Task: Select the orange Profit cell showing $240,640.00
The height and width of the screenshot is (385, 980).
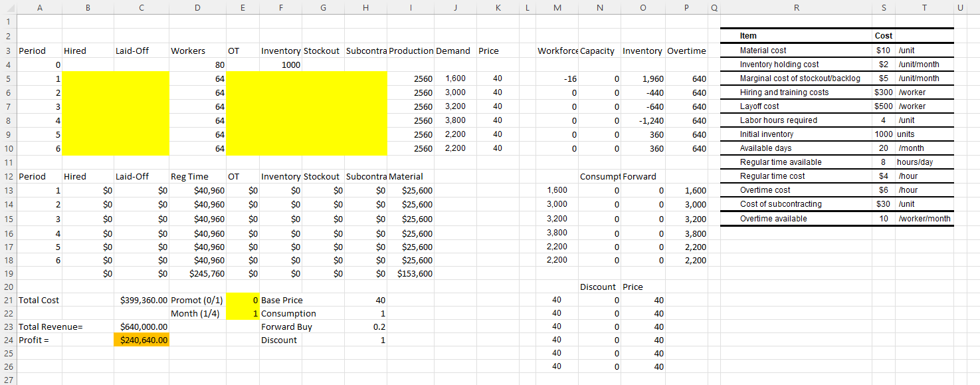Action: 142,340
